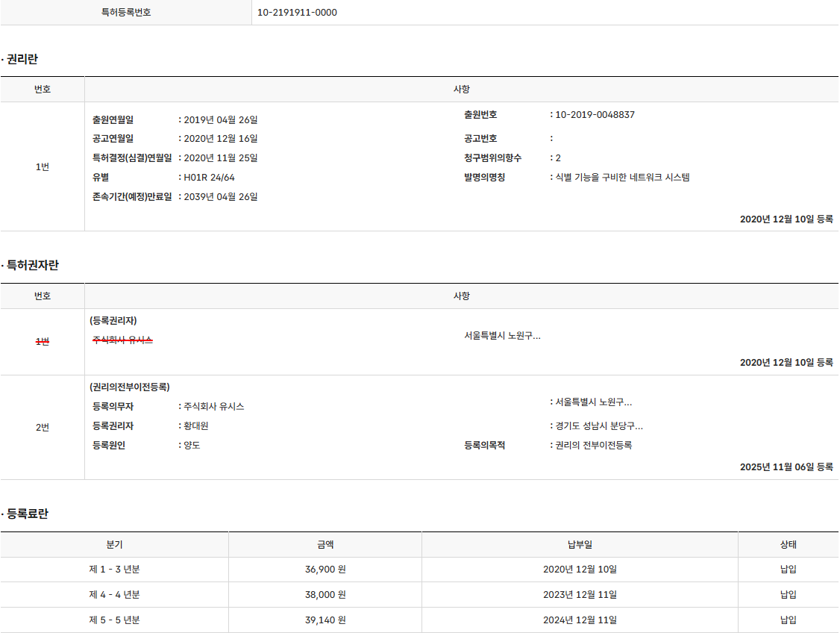
Task: Click the 2025년 11월 06일 등록 date
Action: (x=786, y=467)
